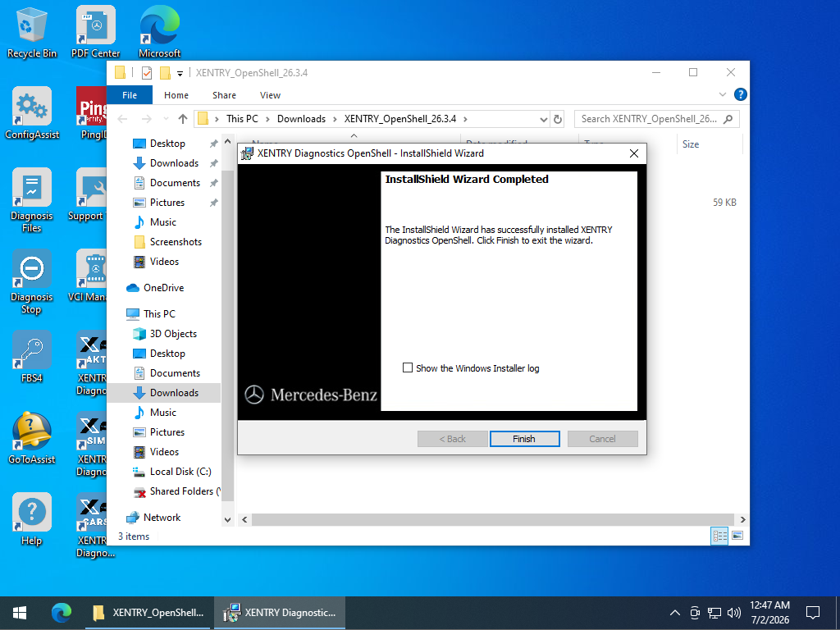Open the Recycle Bin desktop icon
This screenshot has height=630, width=840.
(x=32, y=32)
